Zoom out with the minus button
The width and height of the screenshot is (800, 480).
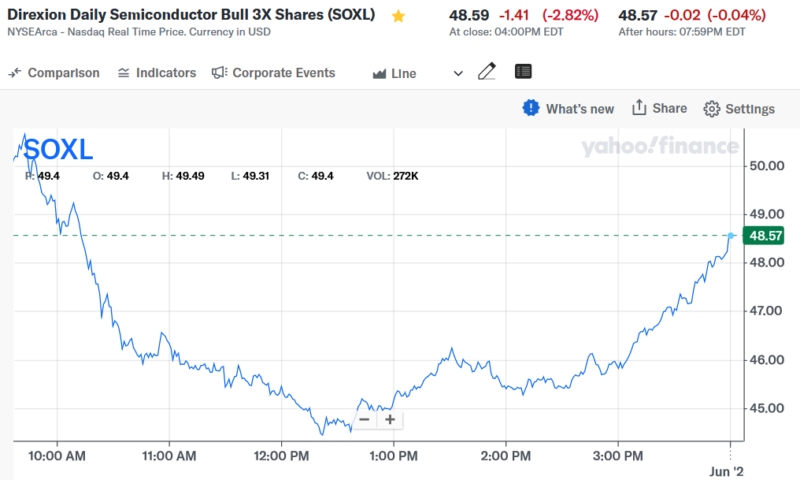point(365,420)
